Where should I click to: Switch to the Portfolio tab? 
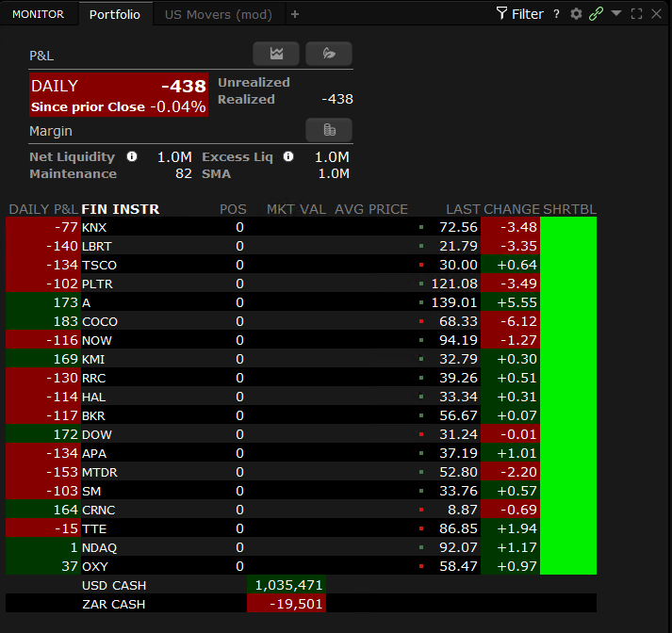click(x=115, y=14)
